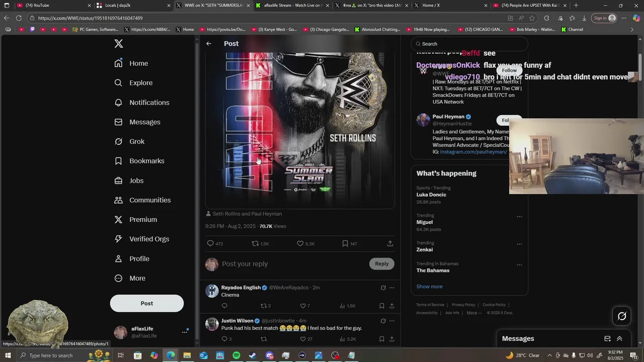Viewport: 644px width, 362px height.
Task: Switch to the YouTube browser tab
Action: pos(53,6)
